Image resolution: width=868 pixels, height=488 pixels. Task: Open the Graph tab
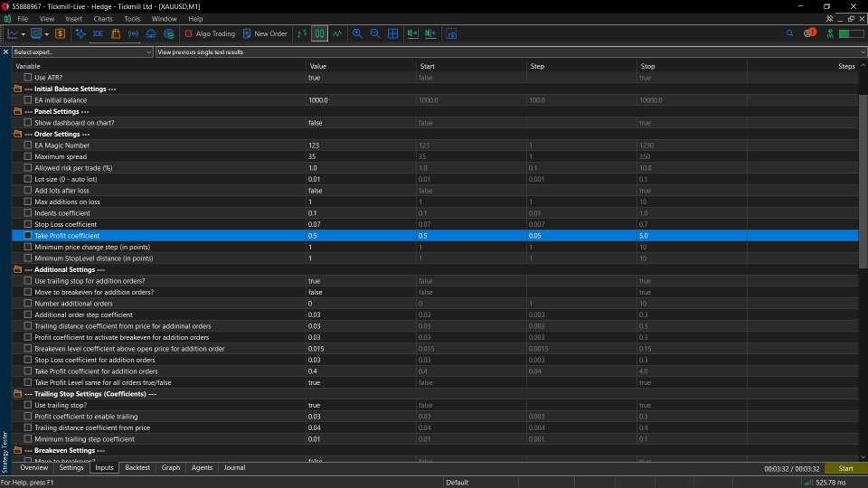171,467
